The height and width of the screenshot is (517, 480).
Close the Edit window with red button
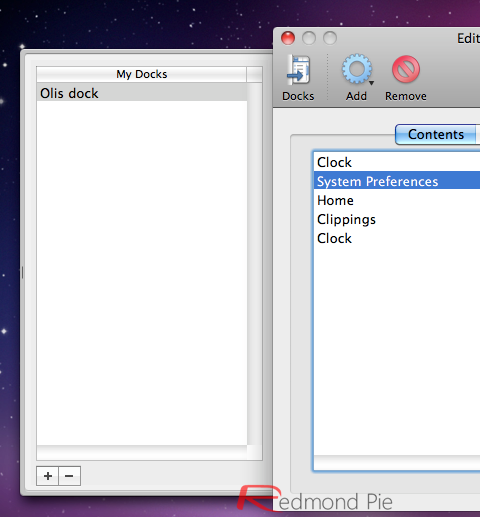288,38
